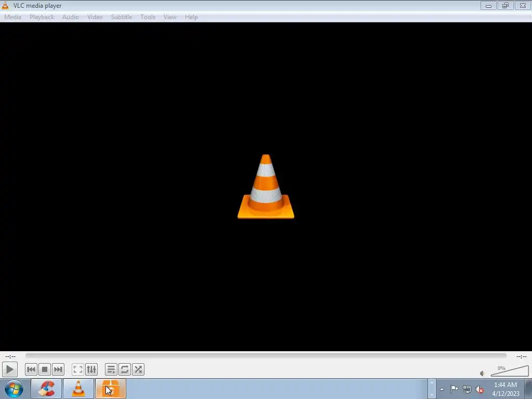Minimize the VLC window
The image size is (532, 399).
488,5
